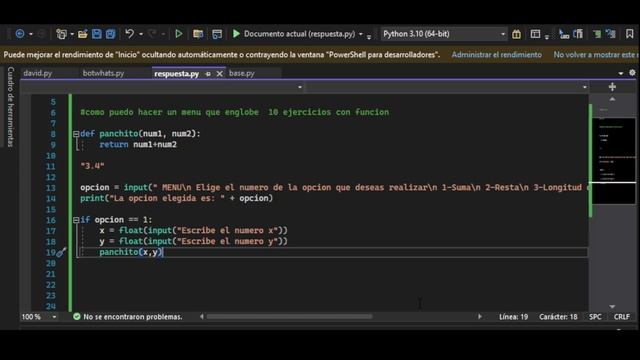Open the right navigation bar dropdown above the editor

584,87
